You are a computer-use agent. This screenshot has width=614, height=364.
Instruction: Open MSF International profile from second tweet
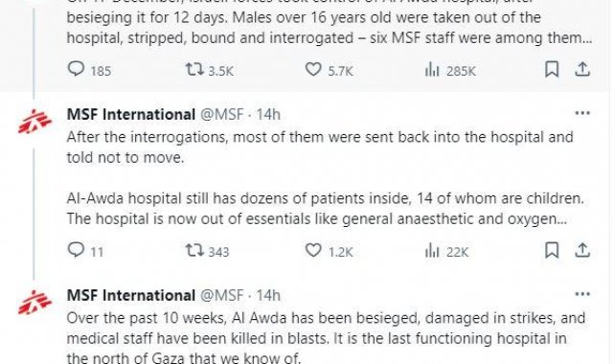[131, 115]
